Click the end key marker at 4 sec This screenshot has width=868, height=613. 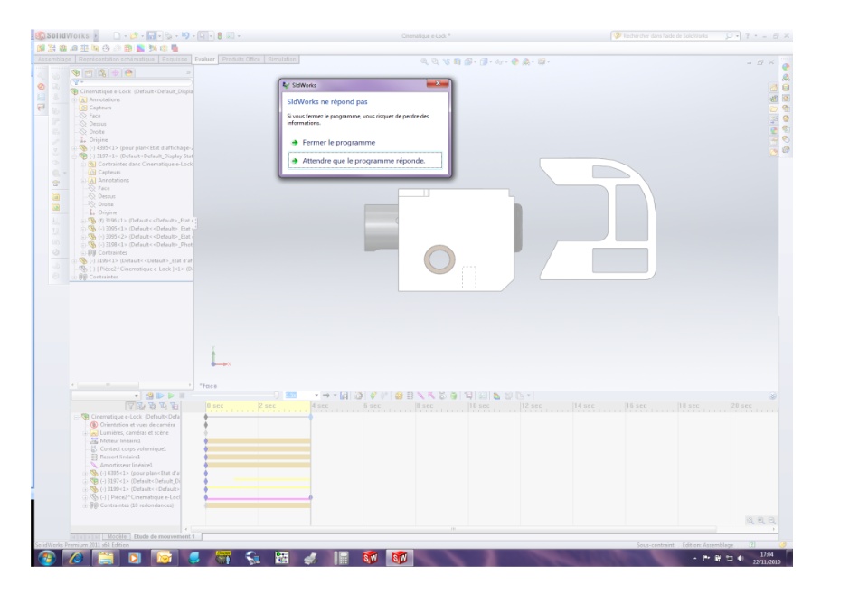[x=311, y=417]
